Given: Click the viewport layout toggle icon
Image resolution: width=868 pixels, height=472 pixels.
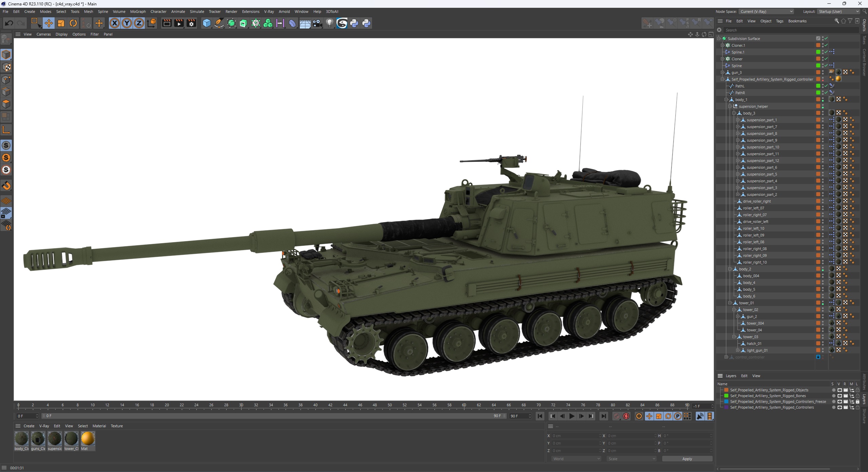Looking at the screenshot, I should [x=711, y=34].
